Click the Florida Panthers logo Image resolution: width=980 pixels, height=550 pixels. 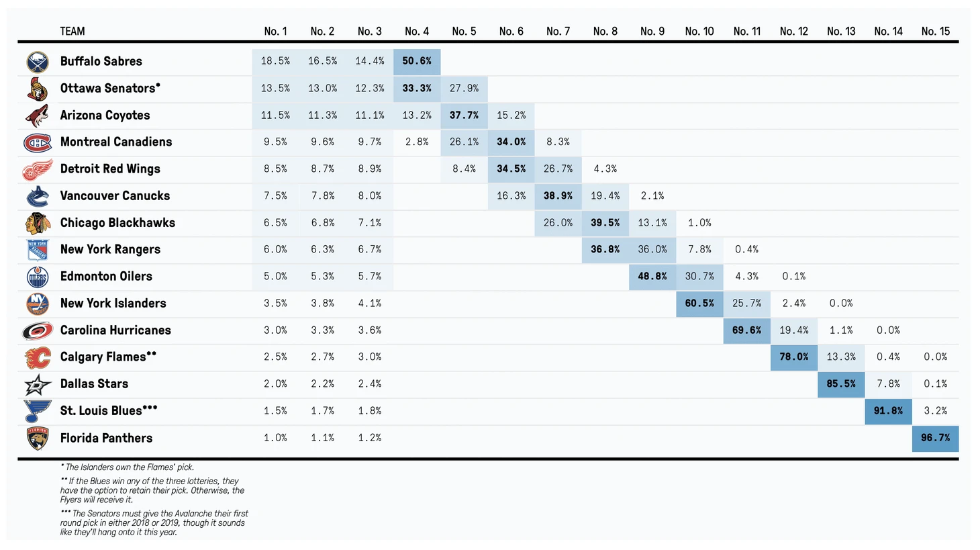38,438
